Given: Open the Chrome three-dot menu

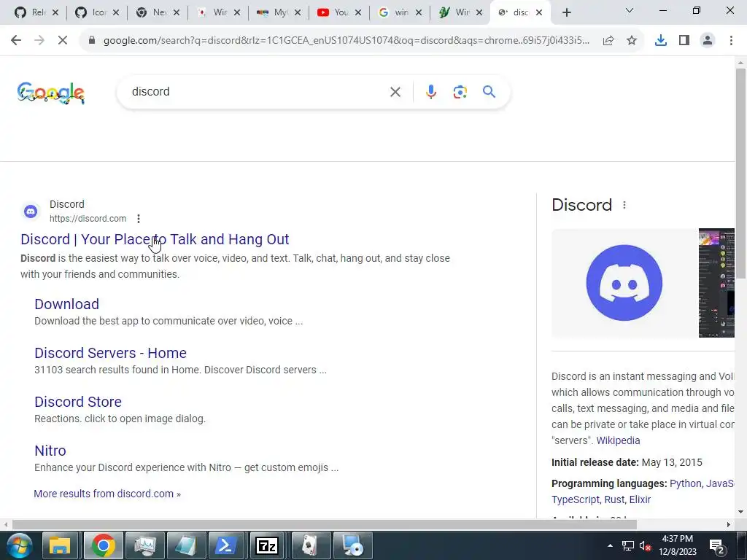Looking at the screenshot, I should [x=731, y=41].
